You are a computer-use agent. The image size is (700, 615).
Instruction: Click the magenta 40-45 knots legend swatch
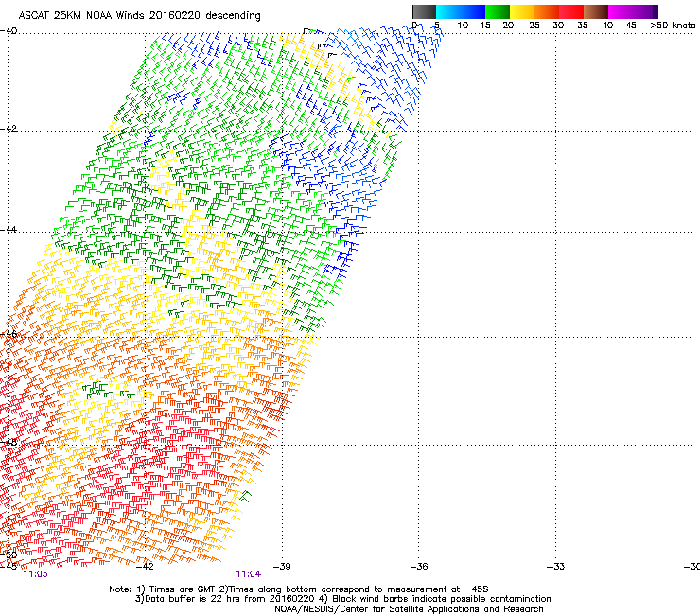click(x=621, y=11)
